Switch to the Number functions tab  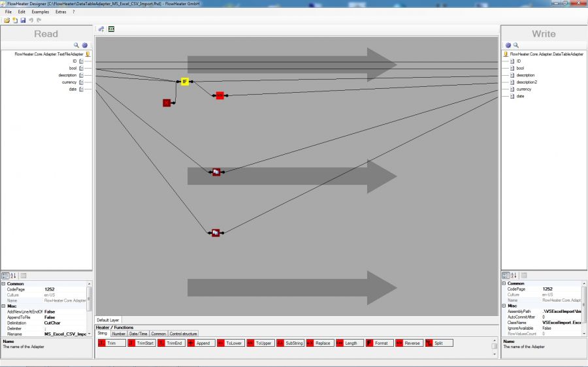(118, 334)
